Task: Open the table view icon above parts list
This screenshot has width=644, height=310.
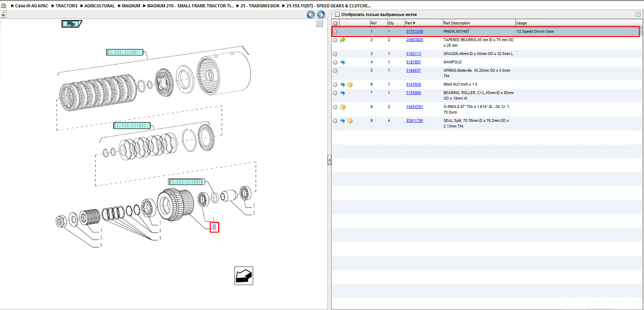Action: pos(638,14)
